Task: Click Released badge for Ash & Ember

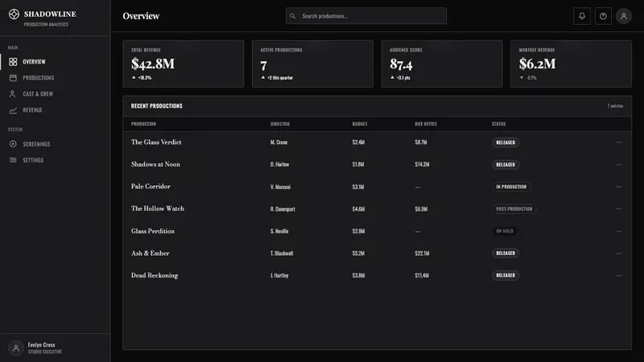Action: pos(506,253)
